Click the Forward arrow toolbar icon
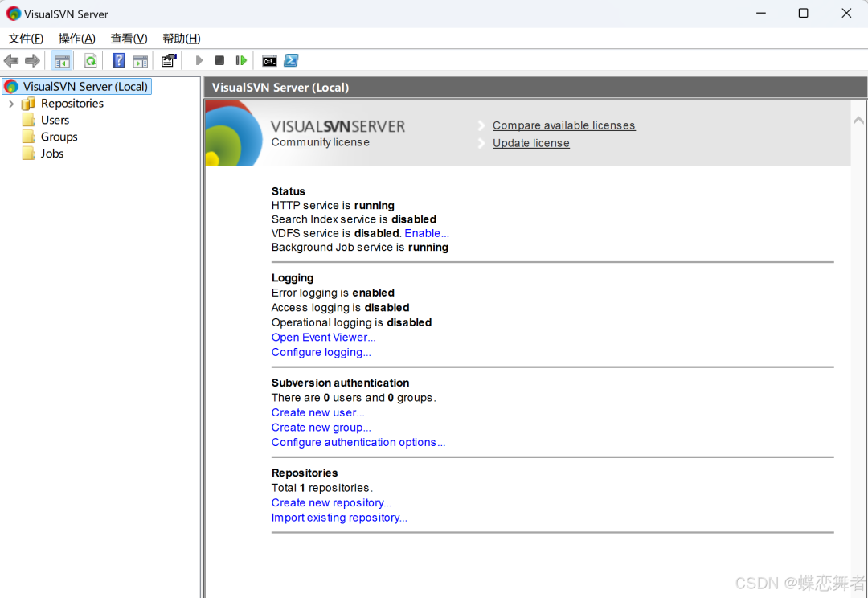Image resolution: width=868 pixels, height=598 pixels. (33, 60)
